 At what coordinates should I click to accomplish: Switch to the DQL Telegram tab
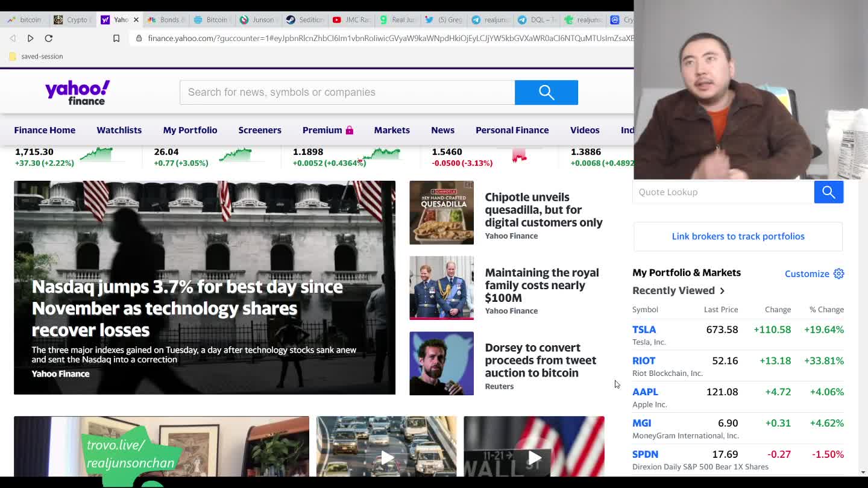538,20
